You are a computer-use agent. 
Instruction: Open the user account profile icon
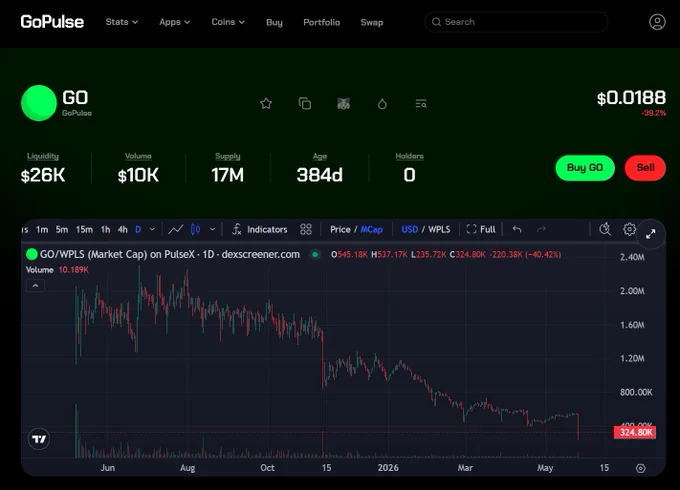point(657,22)
